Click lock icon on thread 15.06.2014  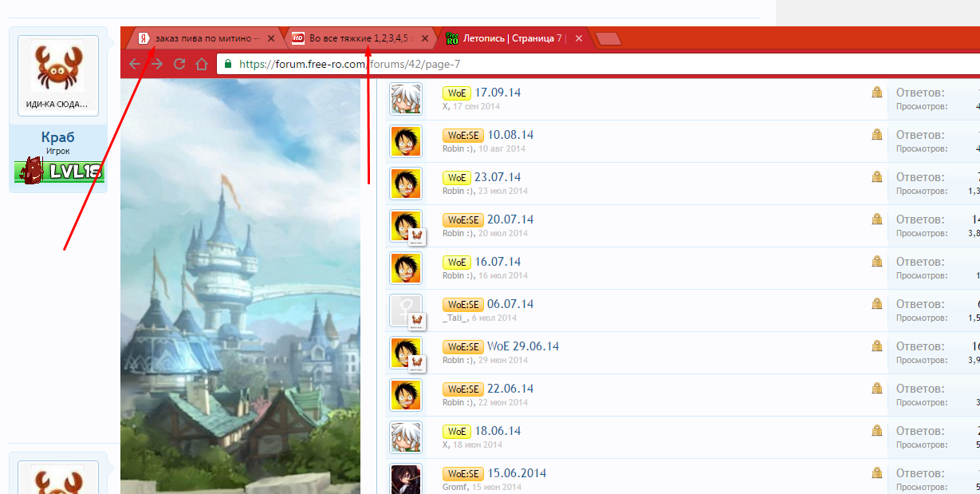point(877,473)
